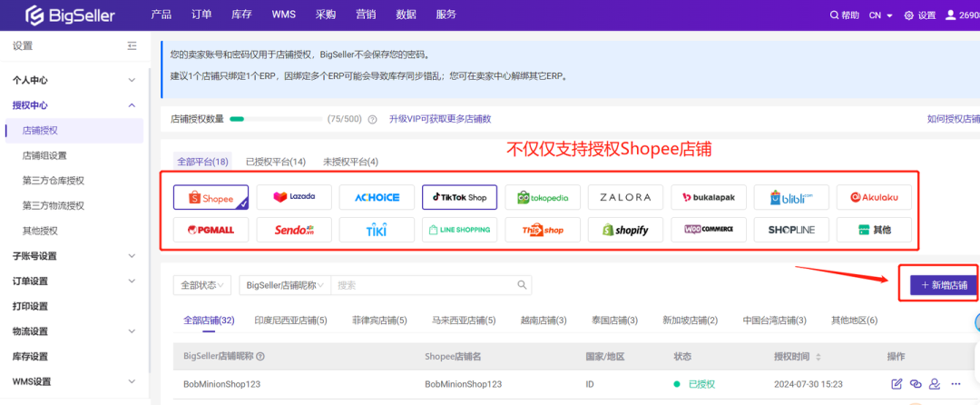Open WMS in top navigation
Screen dimensions: 980x405
pyautogui.click(x=284, y=15)
